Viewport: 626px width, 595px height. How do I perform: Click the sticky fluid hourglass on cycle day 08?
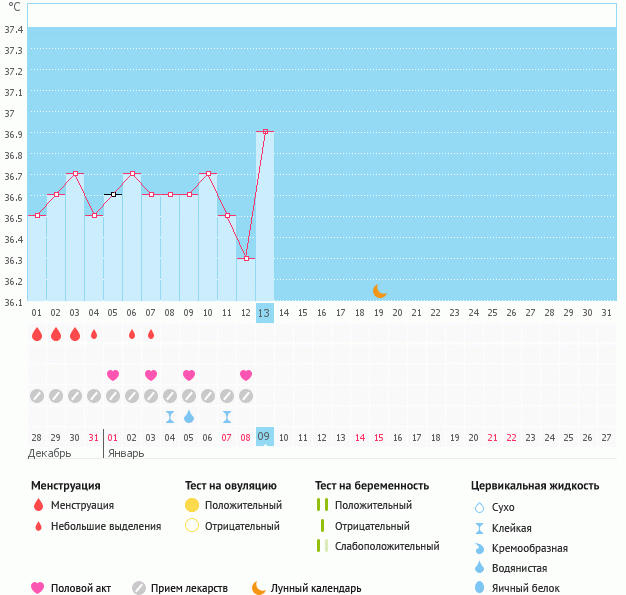tap(170, 416)
